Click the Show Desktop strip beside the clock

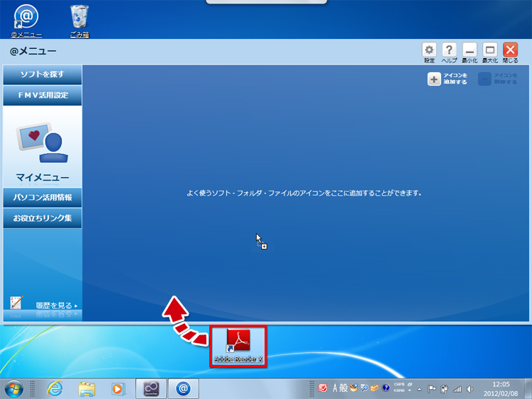coord(528,389)
